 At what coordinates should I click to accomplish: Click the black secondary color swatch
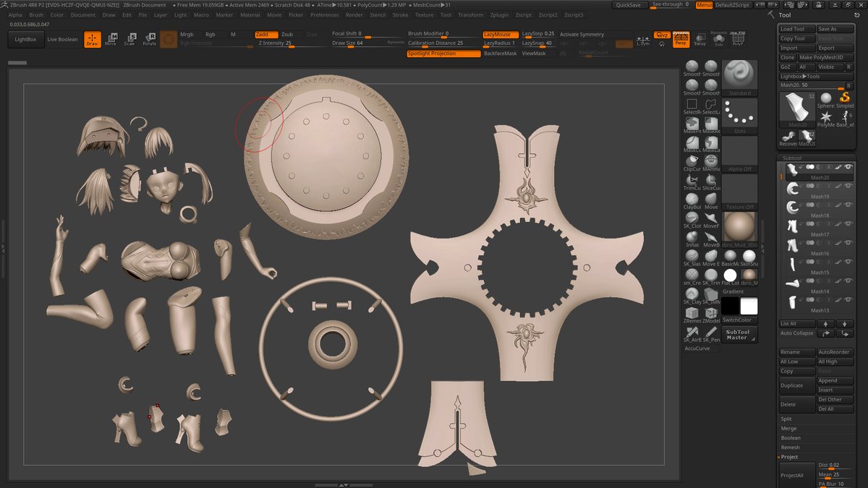click(x=729, y=307)
